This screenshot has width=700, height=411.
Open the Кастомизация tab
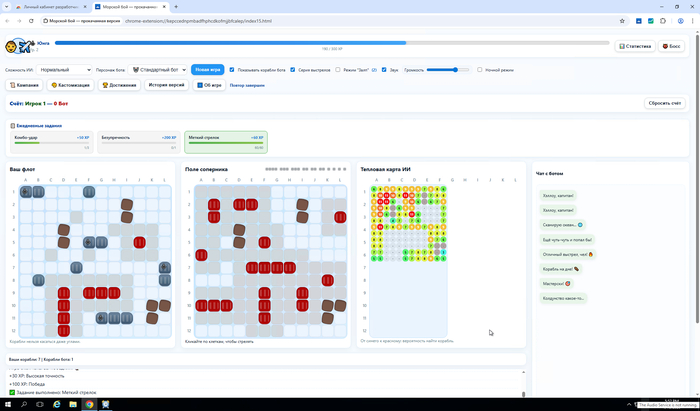(73, 85)
